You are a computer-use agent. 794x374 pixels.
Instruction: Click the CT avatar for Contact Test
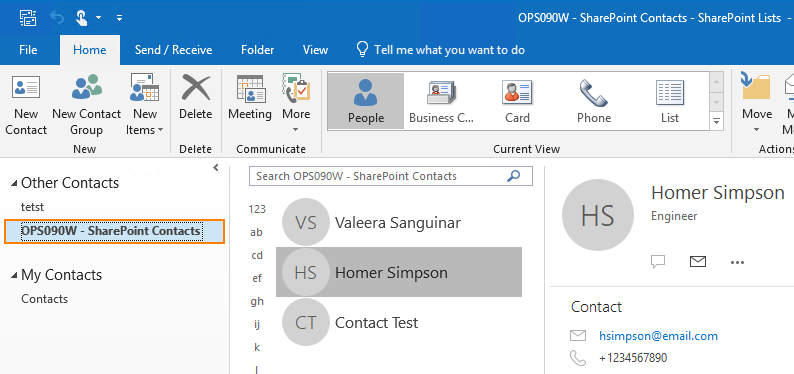[x=305, y=322]
